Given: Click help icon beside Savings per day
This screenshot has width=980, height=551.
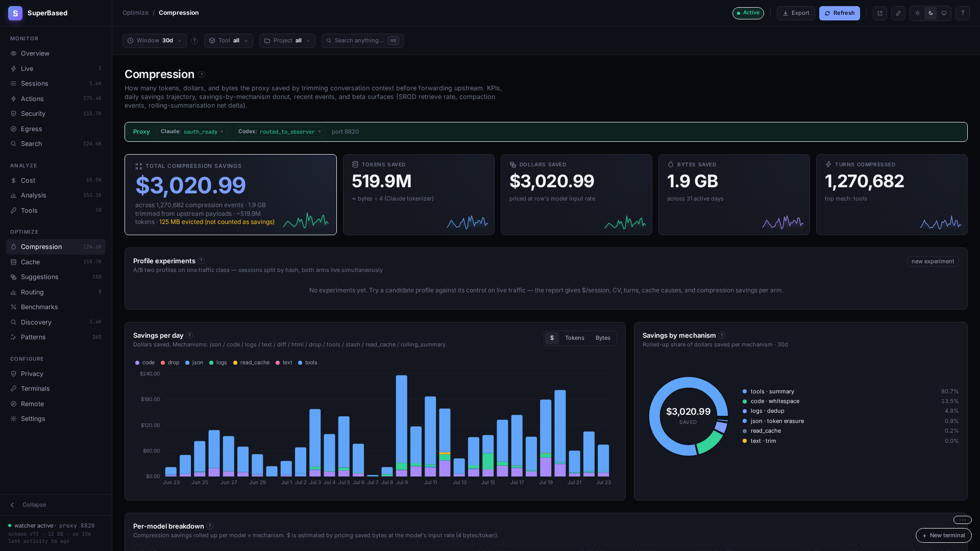Looking at the screenshot, I should point(189,335).
